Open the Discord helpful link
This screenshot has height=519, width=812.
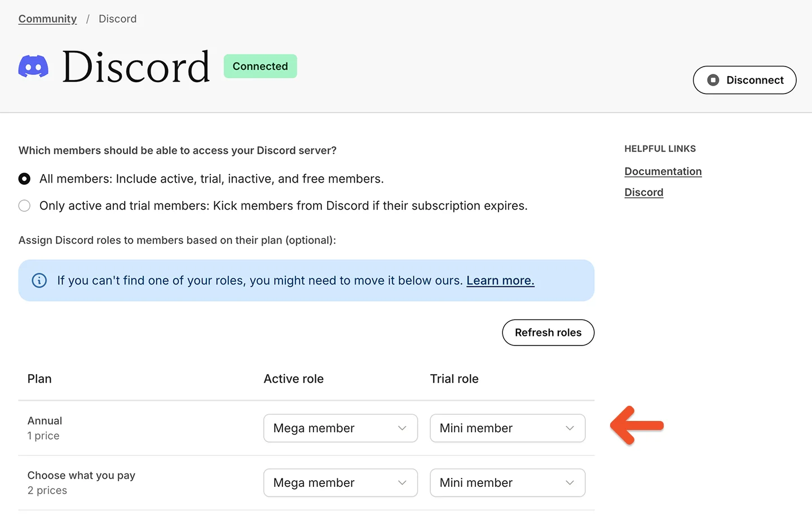644,192
